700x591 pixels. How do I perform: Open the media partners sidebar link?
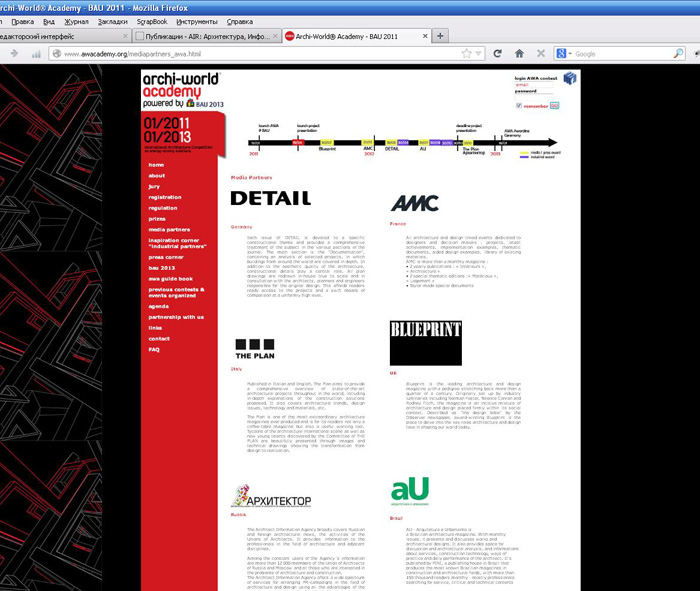[x=169, y=229]
